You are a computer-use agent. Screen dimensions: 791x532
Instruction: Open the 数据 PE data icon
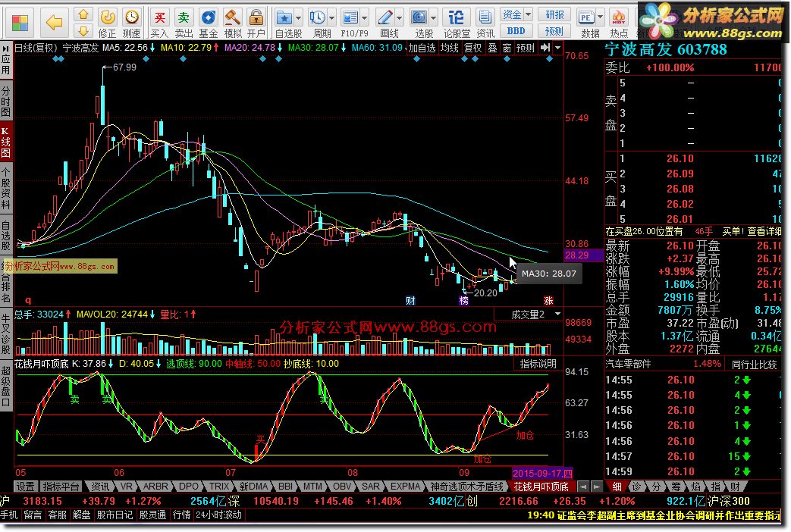tap(585, 18)
